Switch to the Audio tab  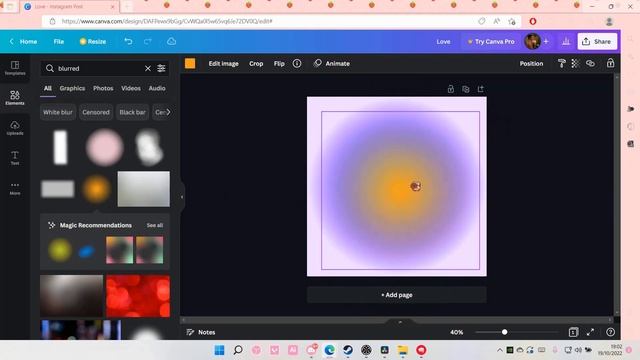(157, 88)
